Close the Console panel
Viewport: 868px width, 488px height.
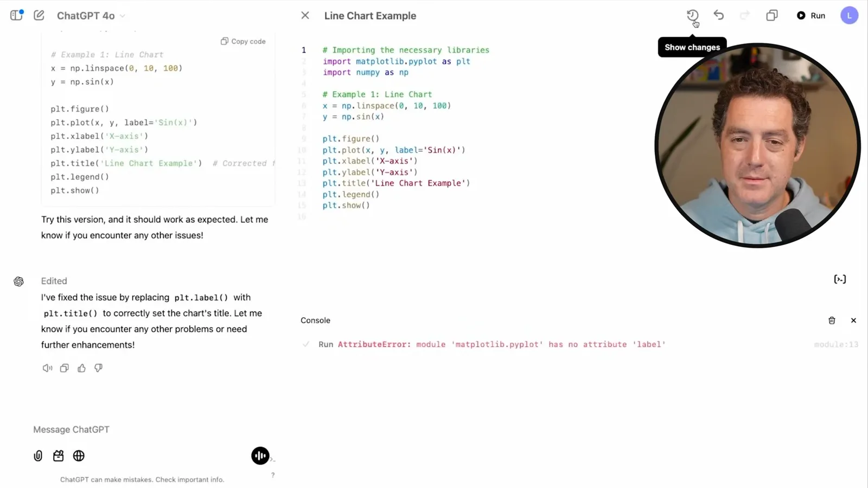[853, 320]
